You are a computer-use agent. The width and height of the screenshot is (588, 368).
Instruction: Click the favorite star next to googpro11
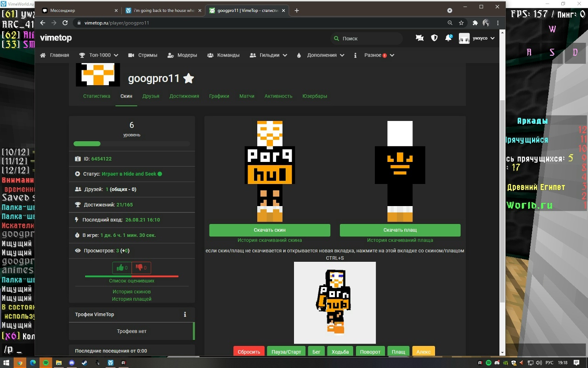coord(188,79)
